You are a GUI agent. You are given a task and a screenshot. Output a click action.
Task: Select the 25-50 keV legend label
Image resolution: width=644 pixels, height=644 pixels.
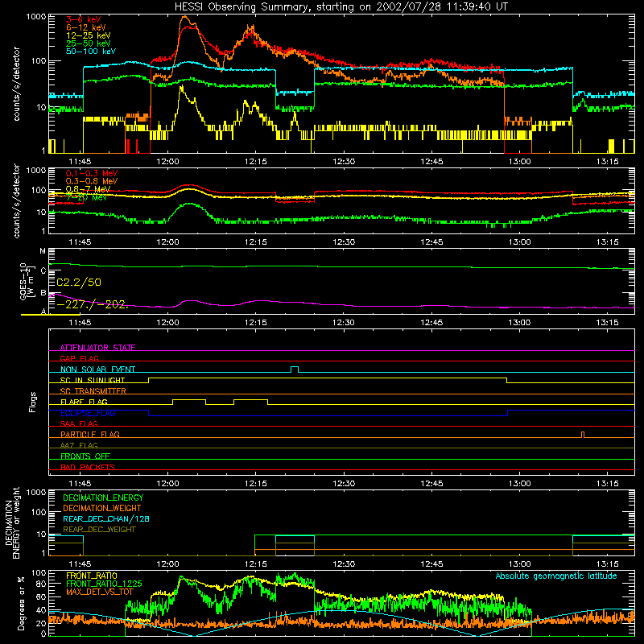click(88, 43)
